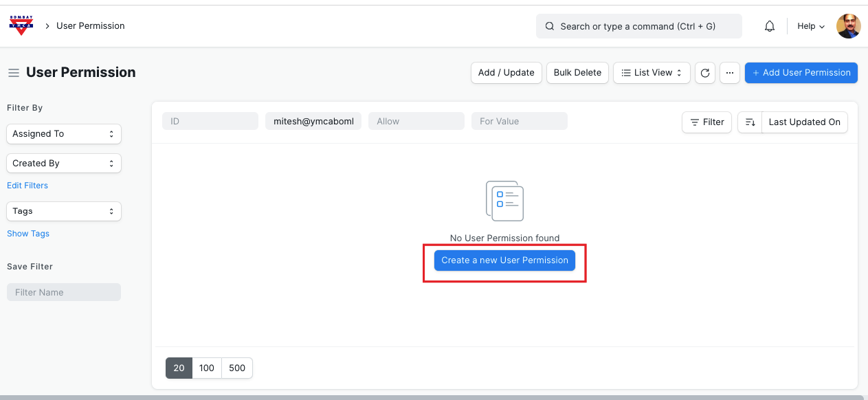Click the user profile avatar
The height and width of the screenshot is (400, 868).
(x=848, y=26)
